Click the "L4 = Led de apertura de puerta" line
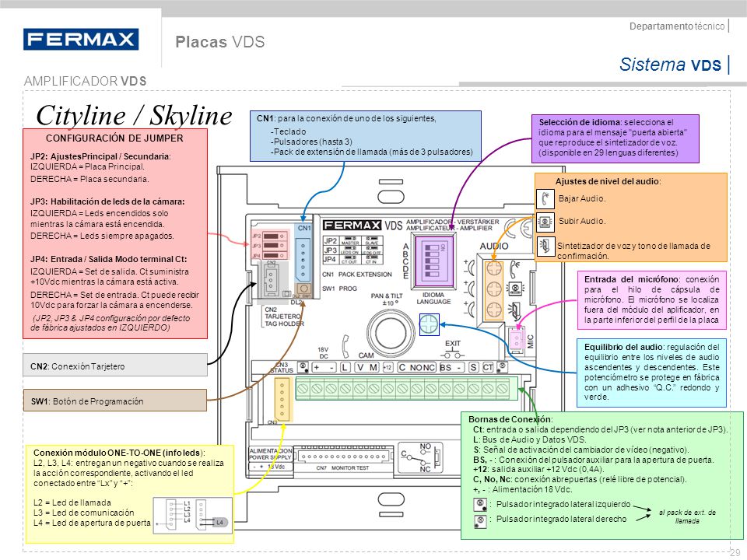Image resolution: width=747 pixels, height=560 pixels. (x=92, y=523)
